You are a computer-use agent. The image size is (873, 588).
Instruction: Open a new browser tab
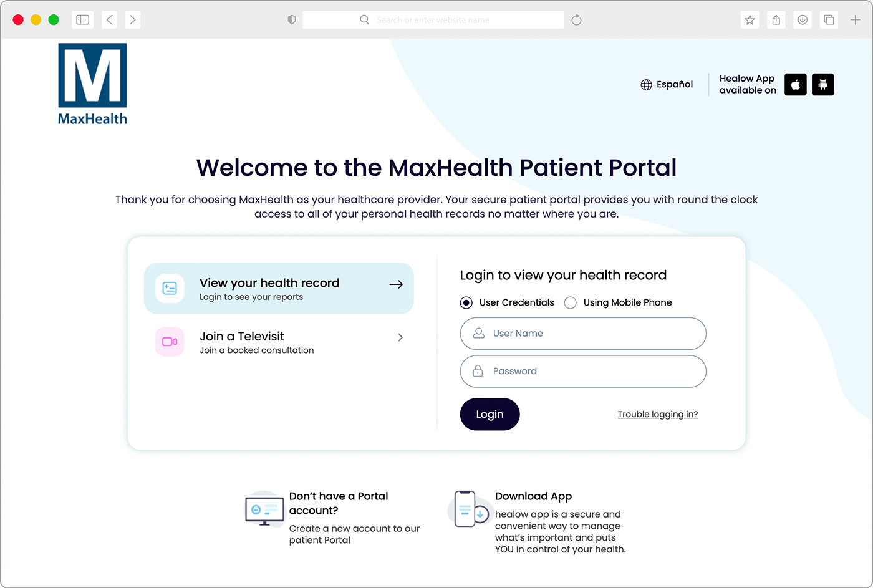pyautogui.click(x=856, y=19)
